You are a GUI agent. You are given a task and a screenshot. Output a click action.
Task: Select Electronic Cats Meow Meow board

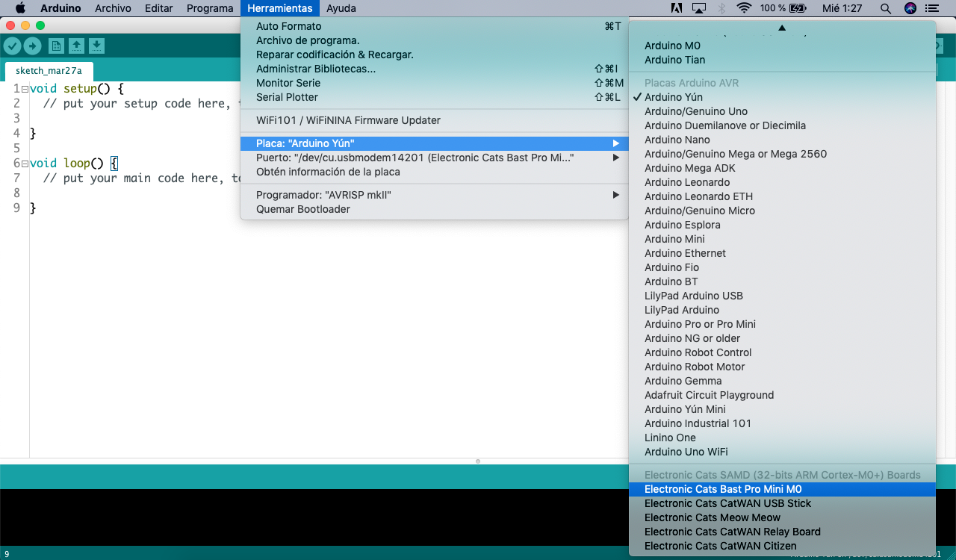[x=782, y=517]
